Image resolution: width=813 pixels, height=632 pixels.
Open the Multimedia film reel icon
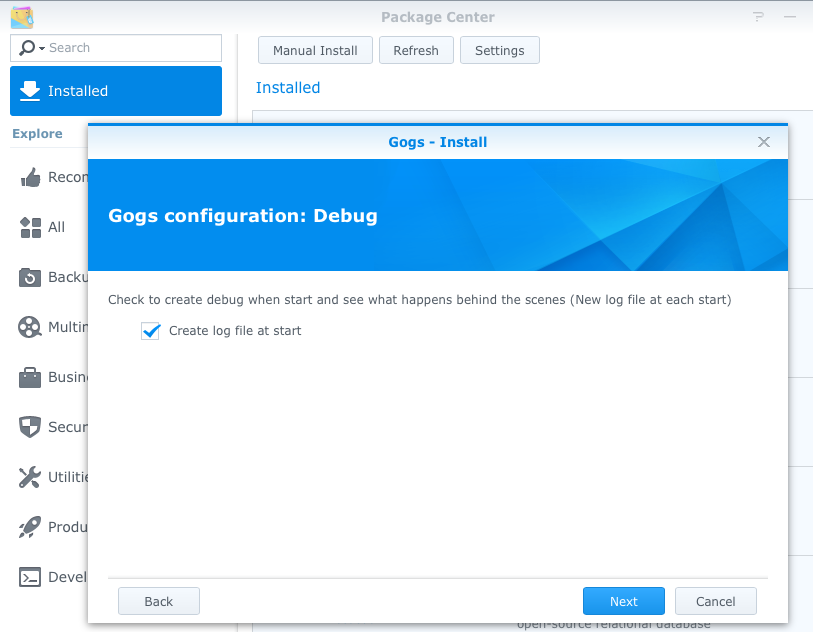[x=30, y=327]
